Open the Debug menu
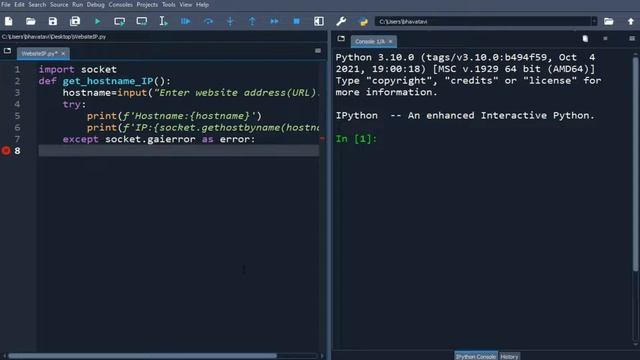The height and width of the screenshot is (360, 640). (x=96, y=4)
